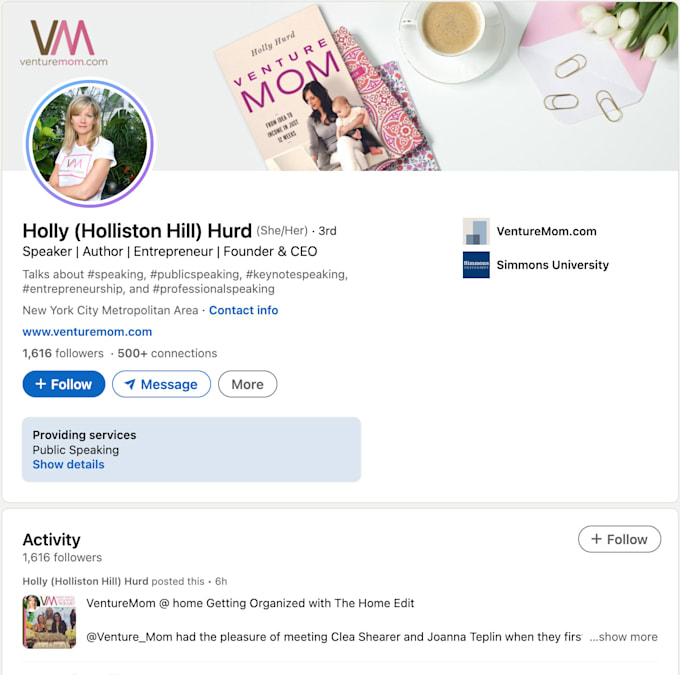Click the Simmons University logo icon
The height and width of the screenshot is (675, 680).
(x=476, y=265)
